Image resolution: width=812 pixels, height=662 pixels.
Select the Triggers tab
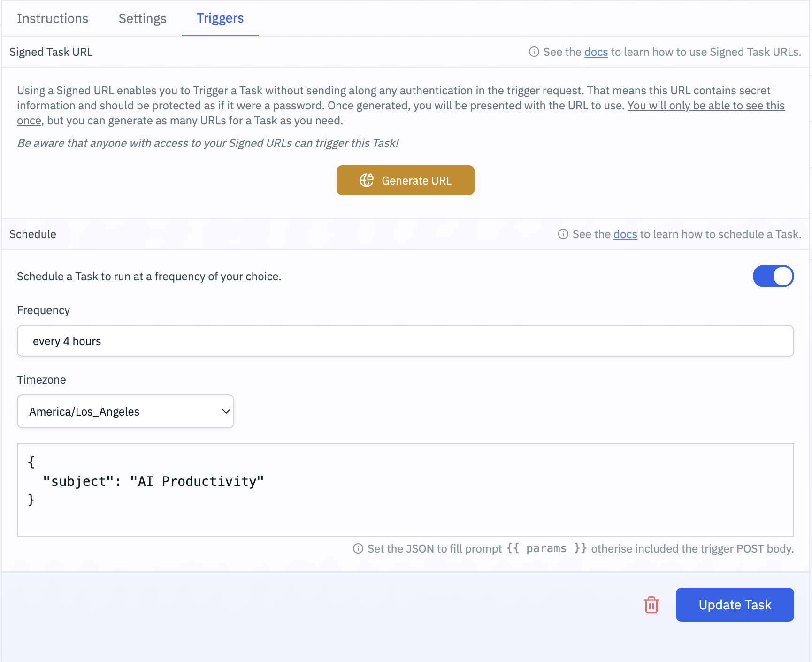220,18
